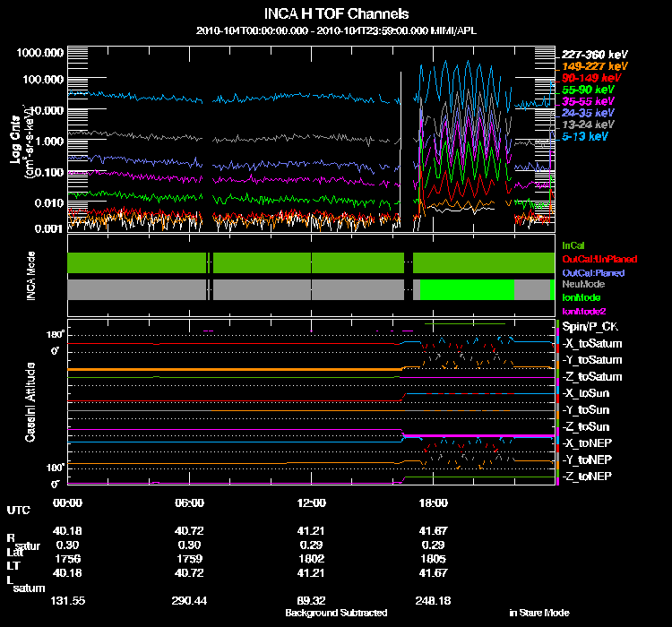This screenshot has height=627, width=672.
Task: Click the 12:00 UTC time tick label
Action: point(312,503)
